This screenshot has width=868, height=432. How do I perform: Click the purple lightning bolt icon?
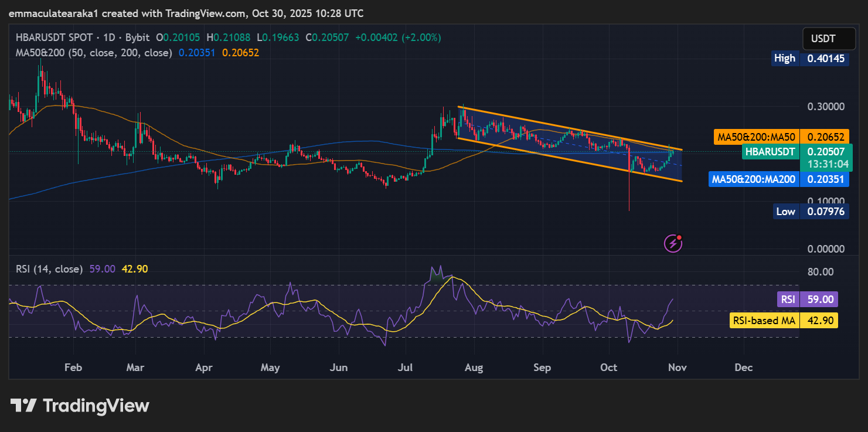tap(672, 243)
